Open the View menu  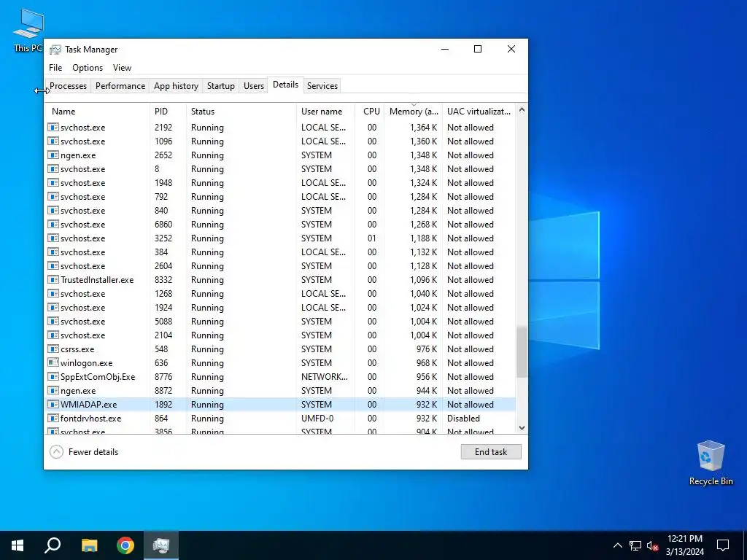122,68
